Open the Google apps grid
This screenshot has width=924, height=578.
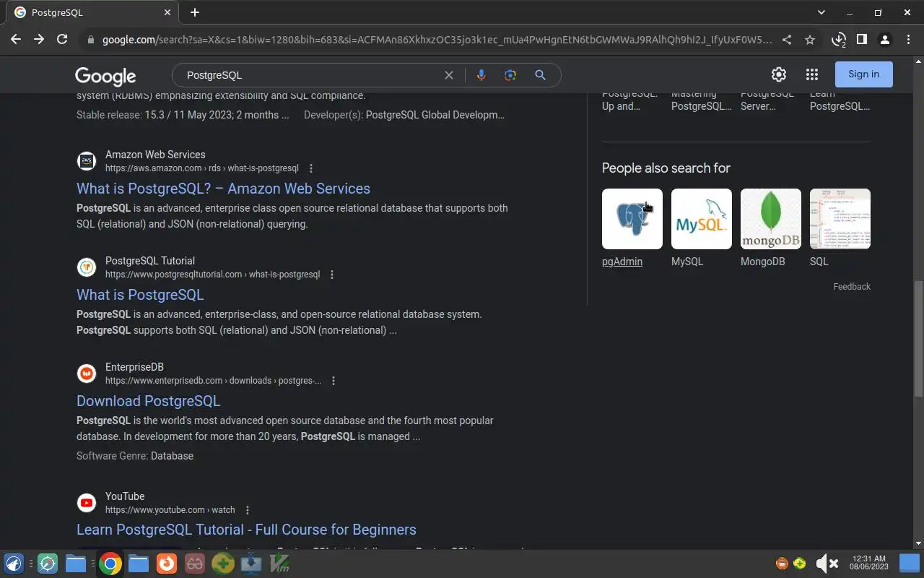(812, 74)
